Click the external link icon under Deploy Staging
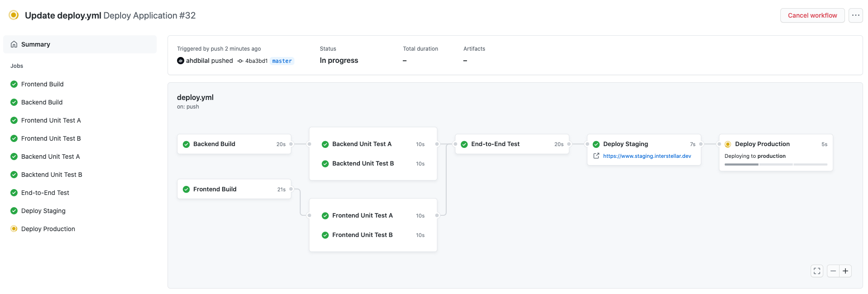This screenshot has width=868, height=294. pyautogui.click(x=596, y=156)
